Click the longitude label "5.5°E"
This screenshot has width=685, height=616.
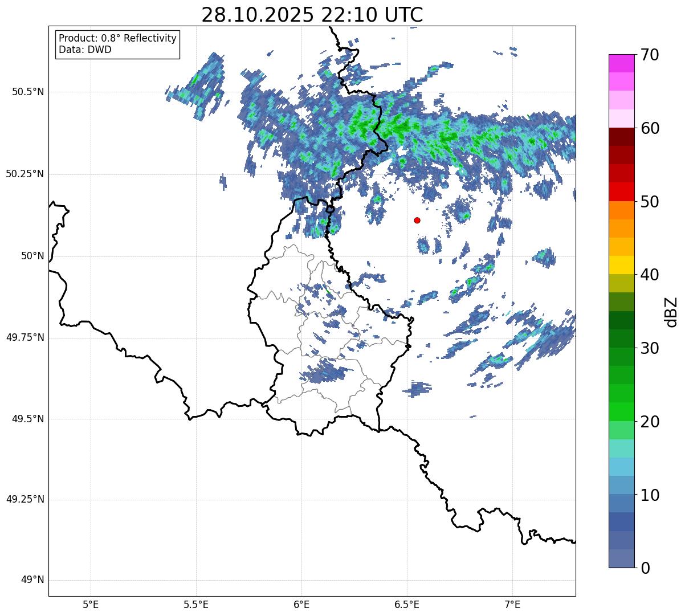click(196, 605)
